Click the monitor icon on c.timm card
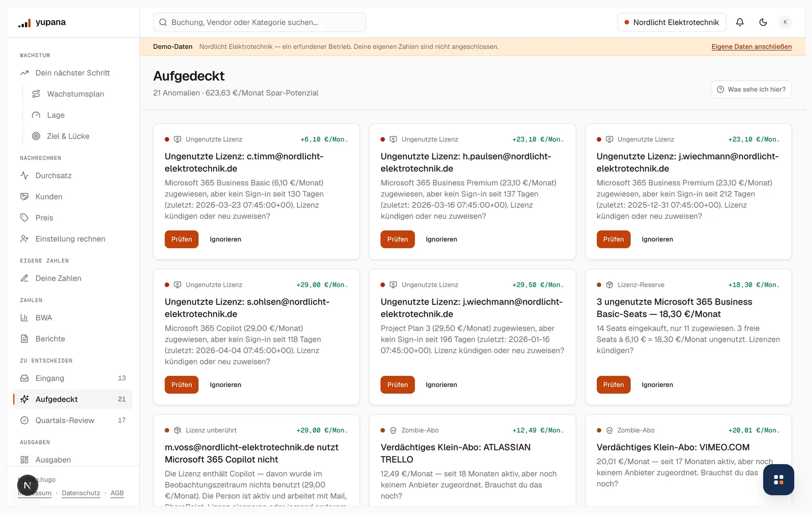Viewport: 812px width, 513px height. [x=178, y=139]
